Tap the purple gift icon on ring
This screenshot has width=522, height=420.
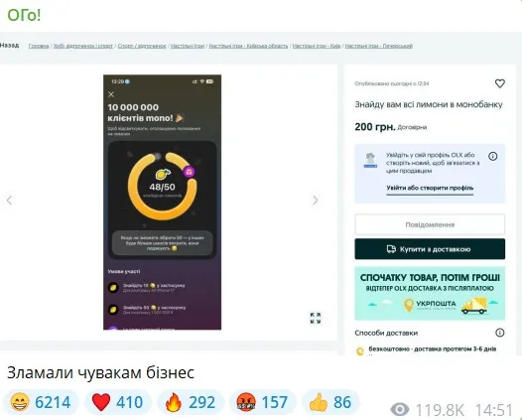point(189,172)
